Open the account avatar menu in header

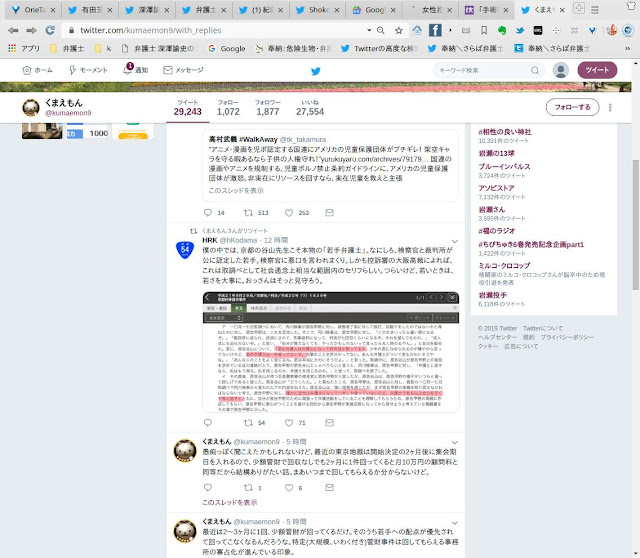coord(561,70)
